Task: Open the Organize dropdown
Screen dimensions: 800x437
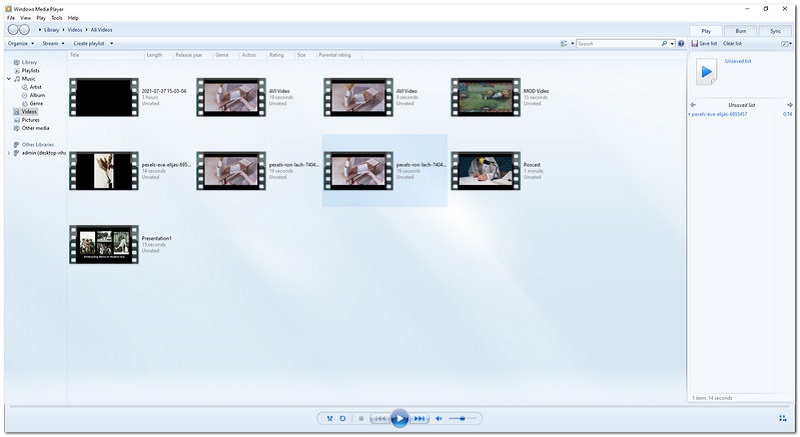Action: click(21, 43)
